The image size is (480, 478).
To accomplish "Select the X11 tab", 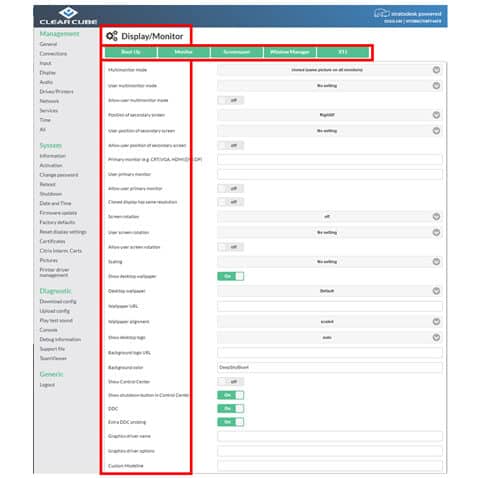I will (343, 52).
